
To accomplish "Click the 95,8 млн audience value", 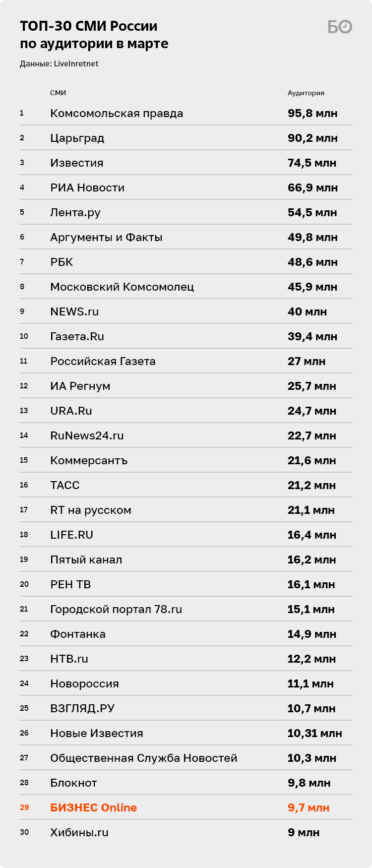I will (x=312, y=113).
